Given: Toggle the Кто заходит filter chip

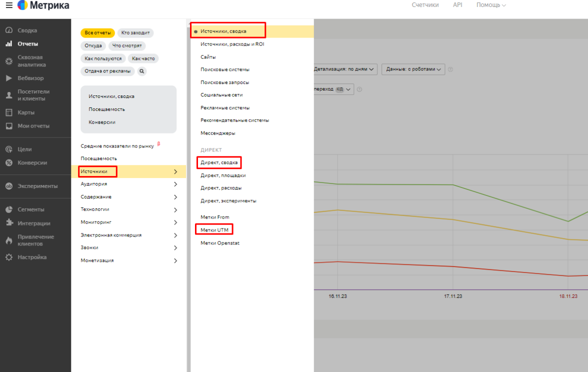Looking at the screenshot, I should click(135, 33).
